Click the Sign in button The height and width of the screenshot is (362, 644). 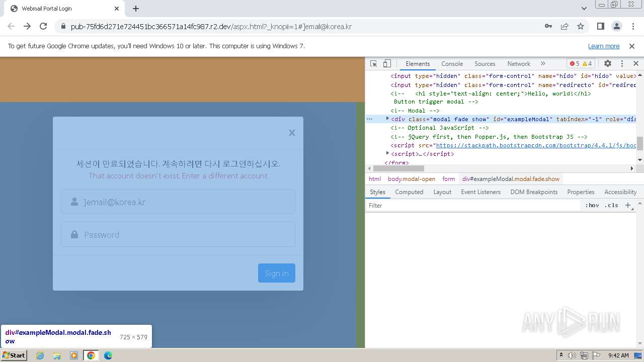pos(277,273)
